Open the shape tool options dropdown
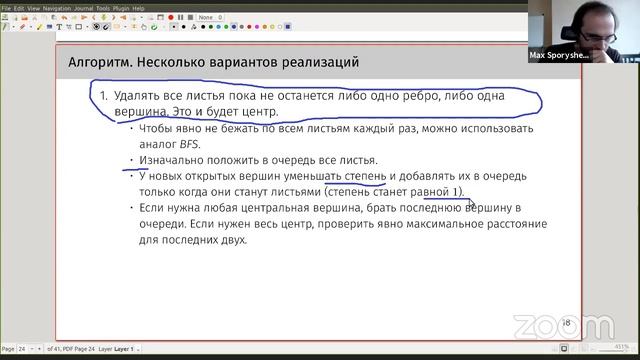The height and width of the screenshot is (360, 640). (87, 27)
